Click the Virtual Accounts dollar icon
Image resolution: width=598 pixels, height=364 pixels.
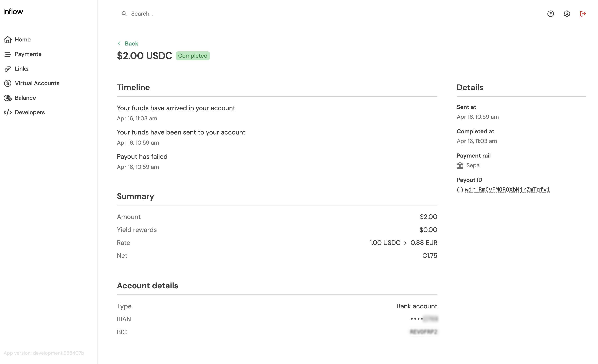click(x=7, y=83)
